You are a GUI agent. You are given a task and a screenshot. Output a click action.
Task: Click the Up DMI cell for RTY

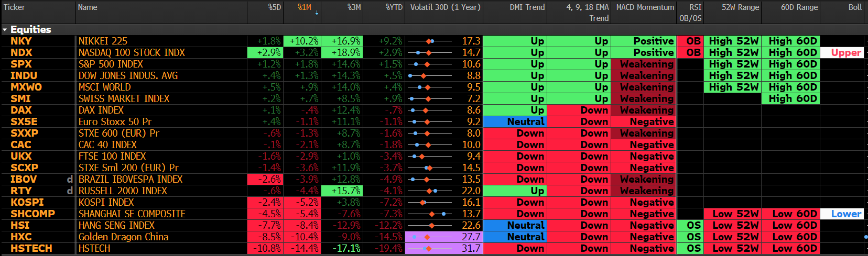[x=515, y=191]
